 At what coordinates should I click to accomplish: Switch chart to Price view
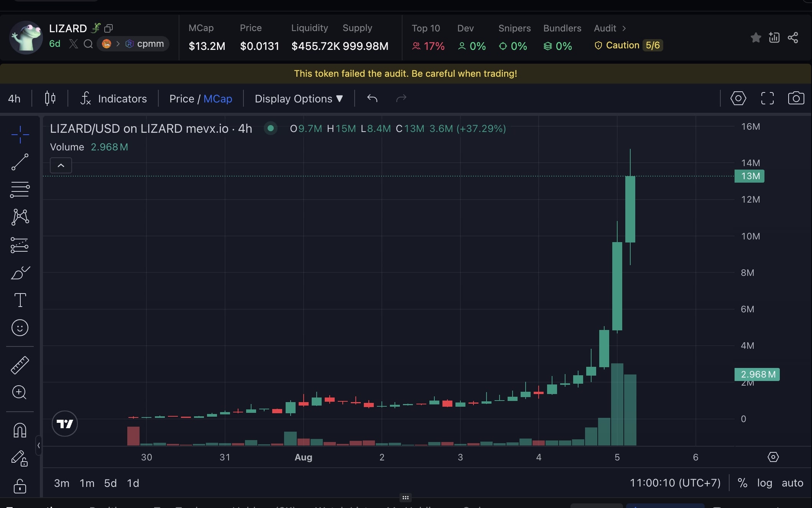click(x=182, y=99)
